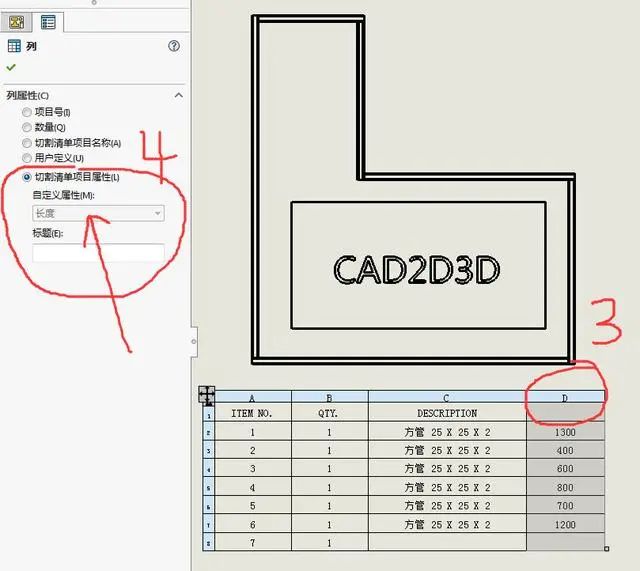
Task: Switch to the table properties tab icon
Action: [48, 22]
